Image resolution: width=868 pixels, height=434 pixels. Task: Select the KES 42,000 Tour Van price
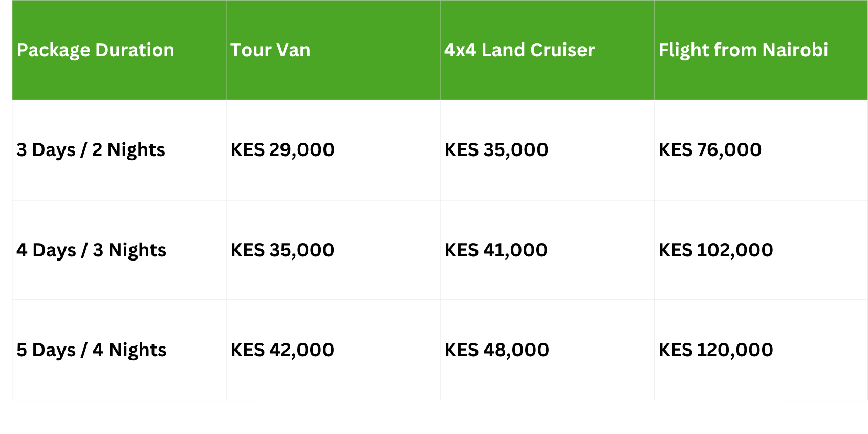tap(283, 350)
